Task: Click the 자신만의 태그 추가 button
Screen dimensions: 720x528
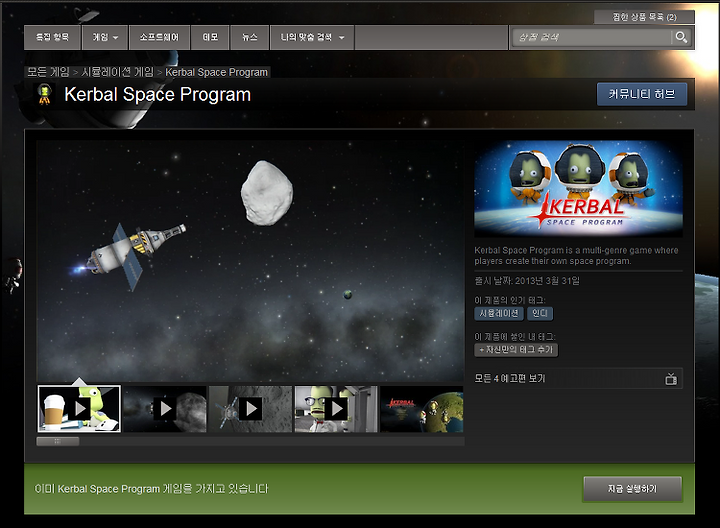Action: pos(516,350)
